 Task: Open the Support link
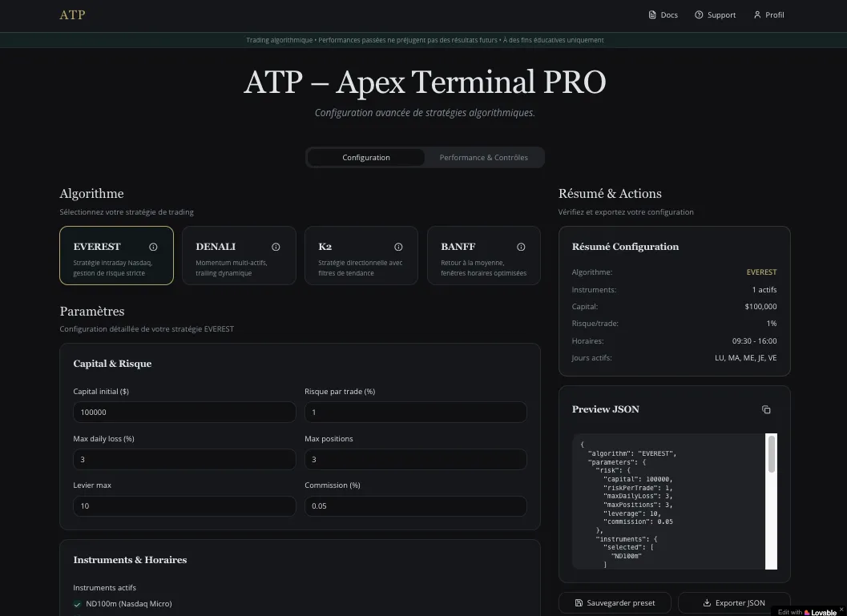pos(715,14)
